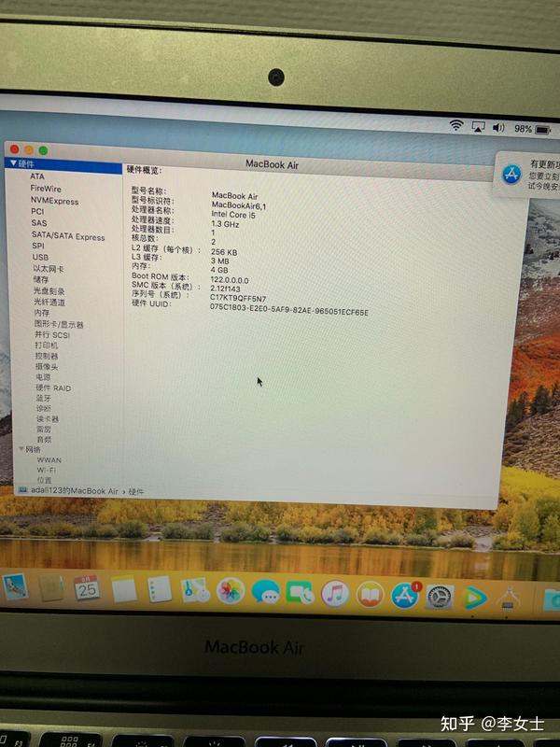The height and width of the screenshot is (747, 560).
Task: Select 摄像头 camera entry
Action: [47, 366]
